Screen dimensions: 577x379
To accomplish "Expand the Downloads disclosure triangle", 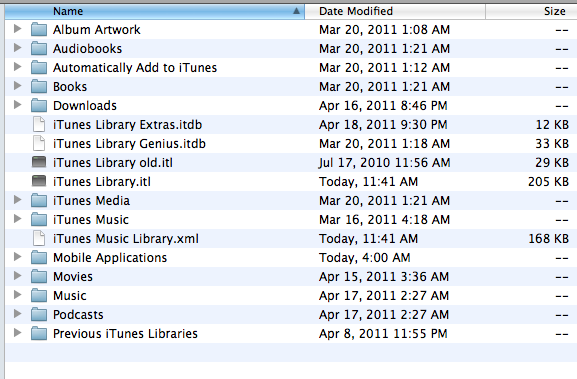I will [x=17, y=105].
